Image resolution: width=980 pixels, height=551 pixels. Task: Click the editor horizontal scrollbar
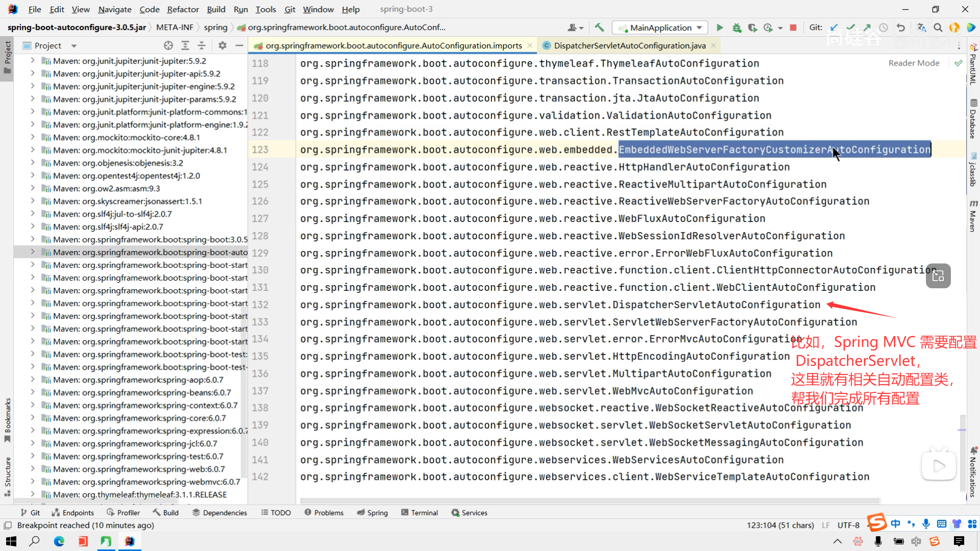click(590, 501)
